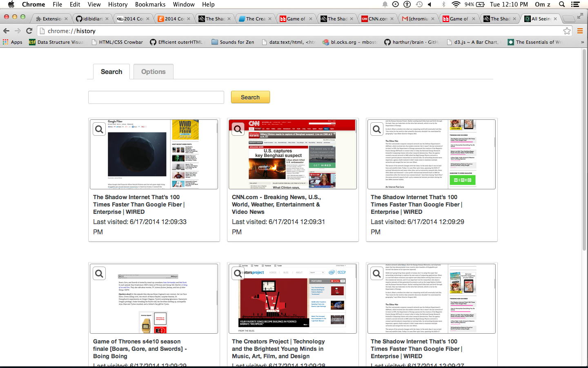Screen dimensions: 588x368
Task: Open the History menu
Action: [118, 4]
